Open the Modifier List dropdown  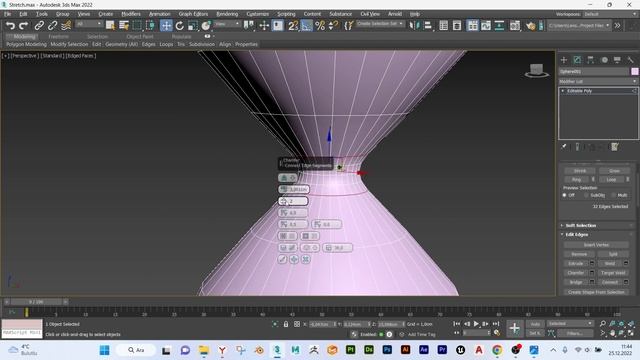tap(598, 82)
